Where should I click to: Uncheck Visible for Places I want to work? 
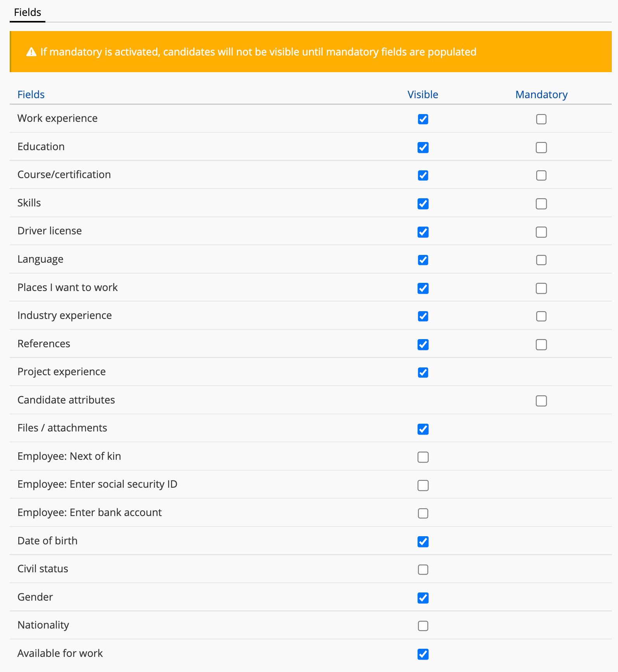pos(423,288)
